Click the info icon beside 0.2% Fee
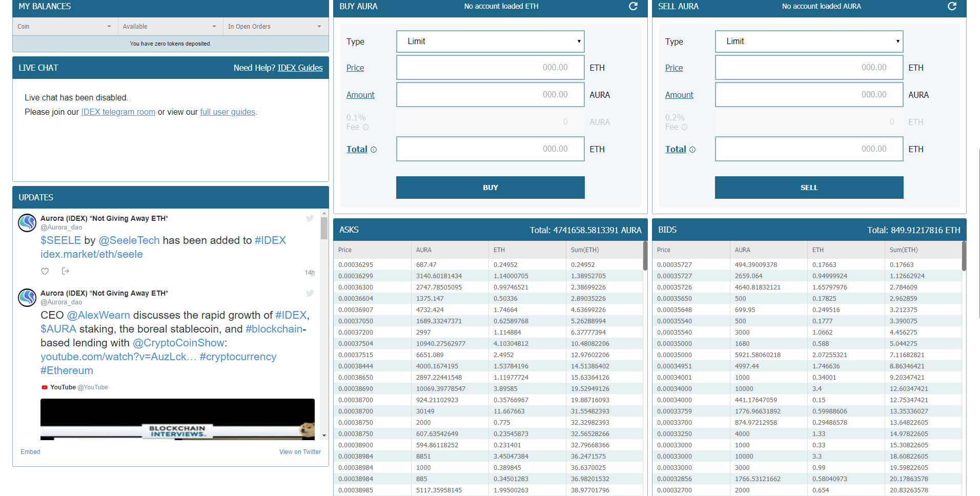Screen dimensions: 980x496 [x=684, y=127]
